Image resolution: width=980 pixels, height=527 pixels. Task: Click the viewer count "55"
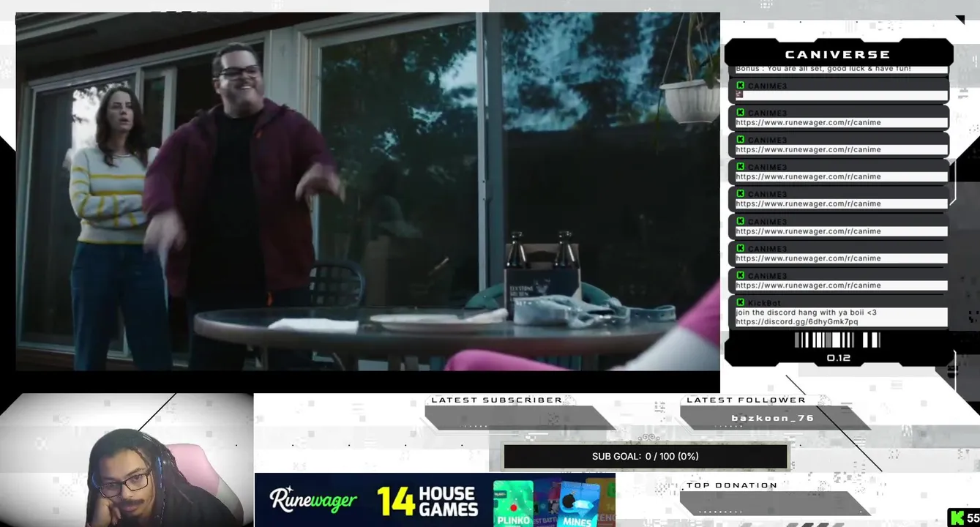pyautogui.click(x=973, y=517)
